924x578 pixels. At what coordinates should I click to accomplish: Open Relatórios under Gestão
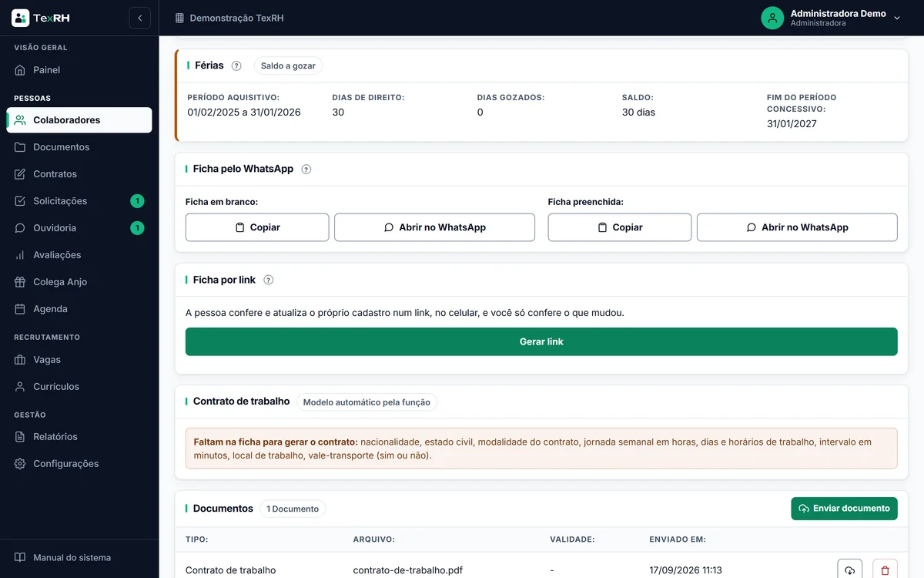79,437
